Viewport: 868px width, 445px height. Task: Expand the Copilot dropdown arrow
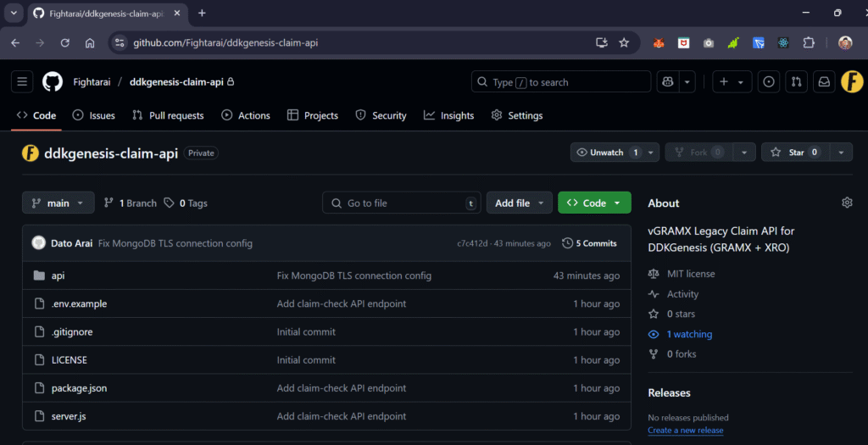click(687, 82)
